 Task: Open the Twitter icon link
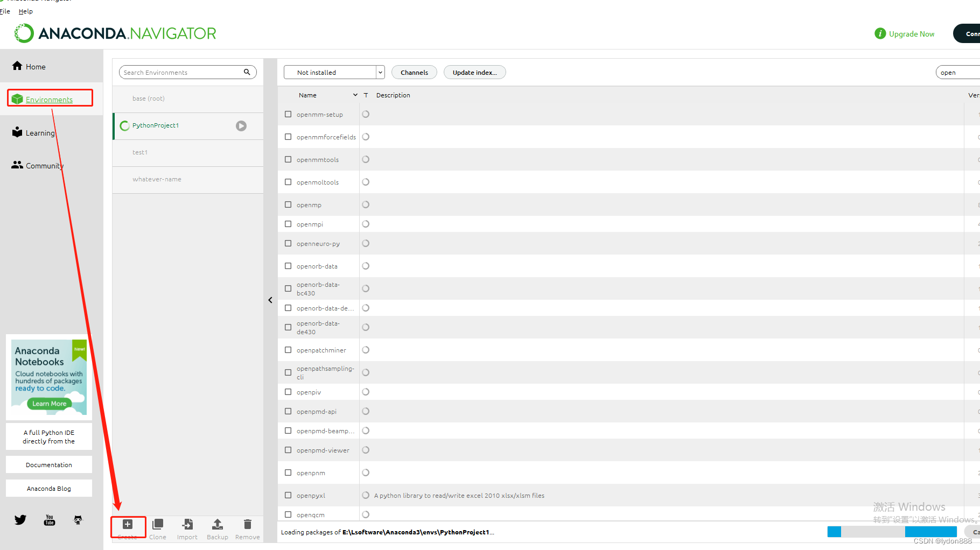click(20, 520)
